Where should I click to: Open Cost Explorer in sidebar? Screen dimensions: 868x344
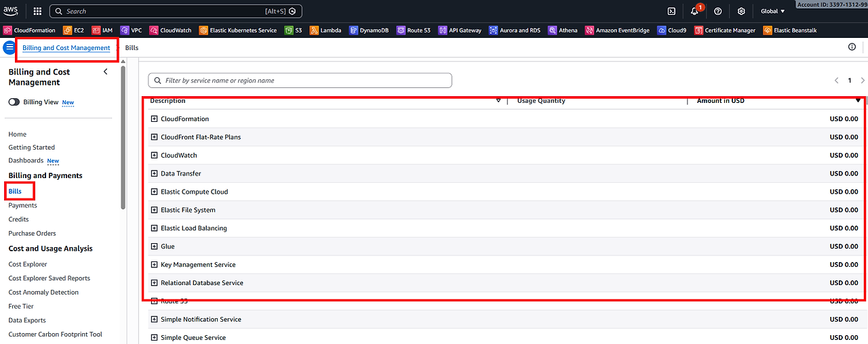(28, 264)
